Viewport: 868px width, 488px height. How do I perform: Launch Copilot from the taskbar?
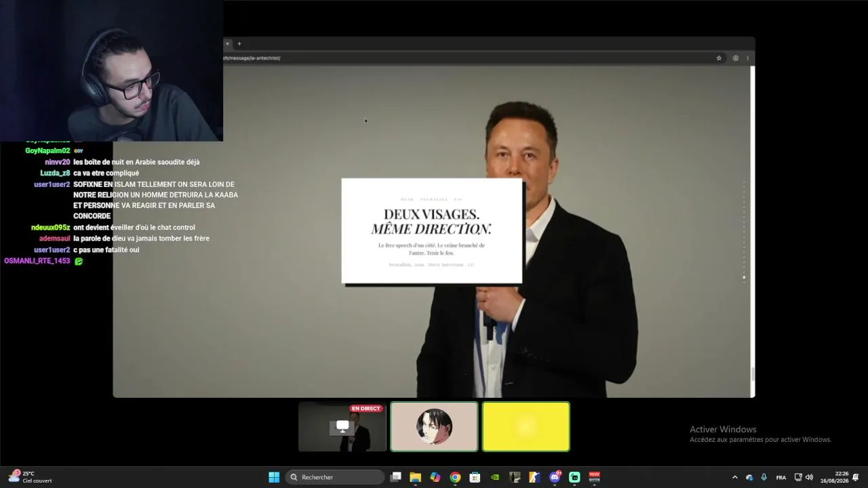click(x=435, y=477)
